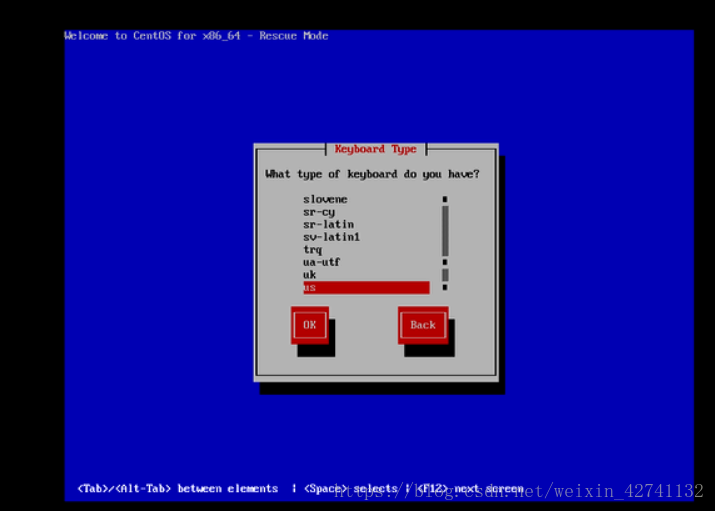
Task: Pick the uk keyboard layout
Action: [x=310, y=275]
